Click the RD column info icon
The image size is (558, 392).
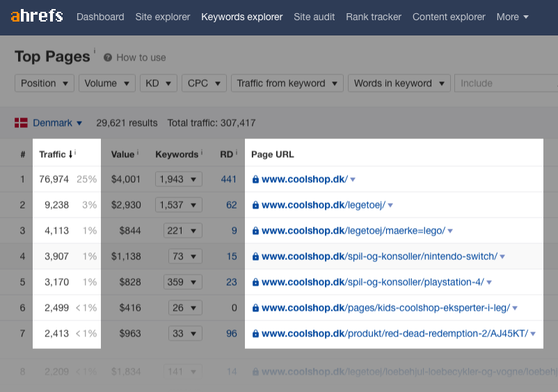point(237,152)
